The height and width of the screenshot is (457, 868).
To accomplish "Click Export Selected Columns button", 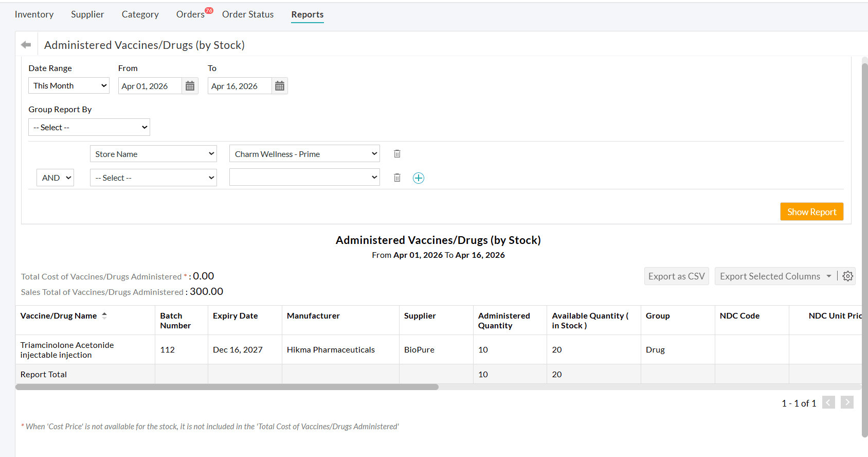I will pos(770,276).
